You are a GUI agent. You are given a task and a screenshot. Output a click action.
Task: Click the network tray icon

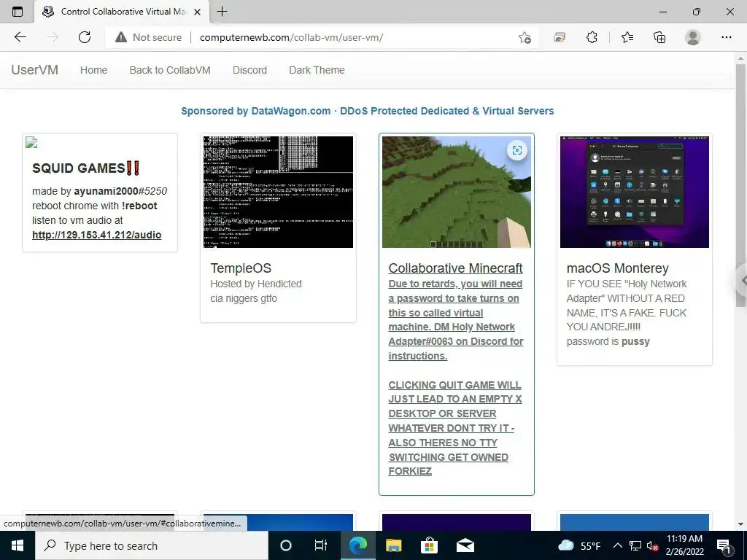click(635, 545)
